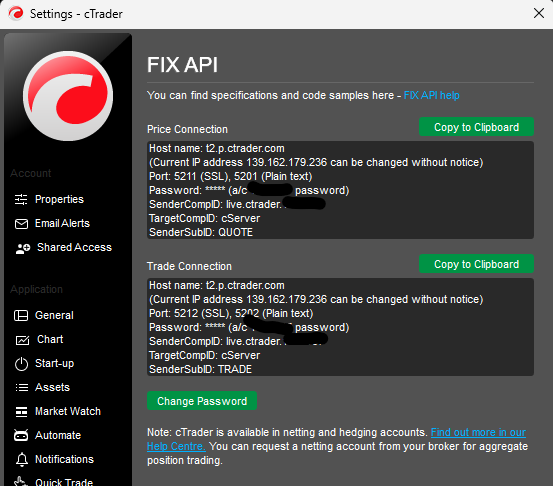Click 'Host name: t2.p.ctrader.com' in Trade Connection

217,285
